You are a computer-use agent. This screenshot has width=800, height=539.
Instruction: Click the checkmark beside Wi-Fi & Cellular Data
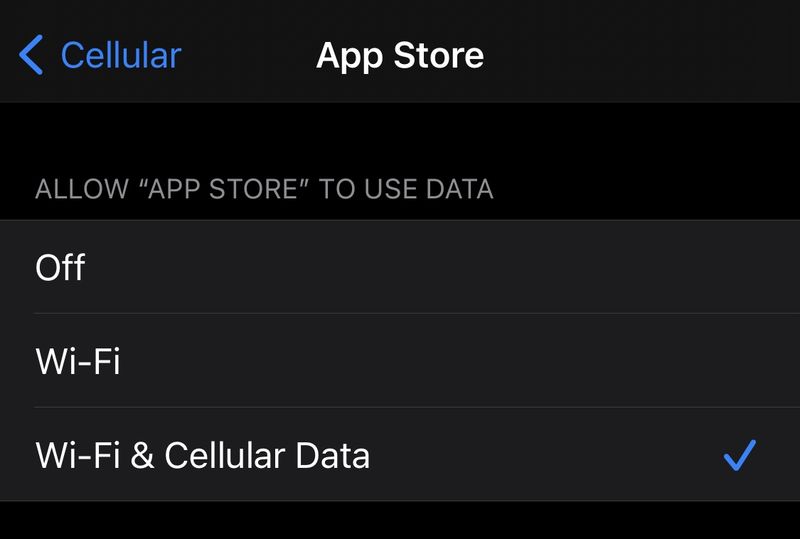[x=739, y=455]
